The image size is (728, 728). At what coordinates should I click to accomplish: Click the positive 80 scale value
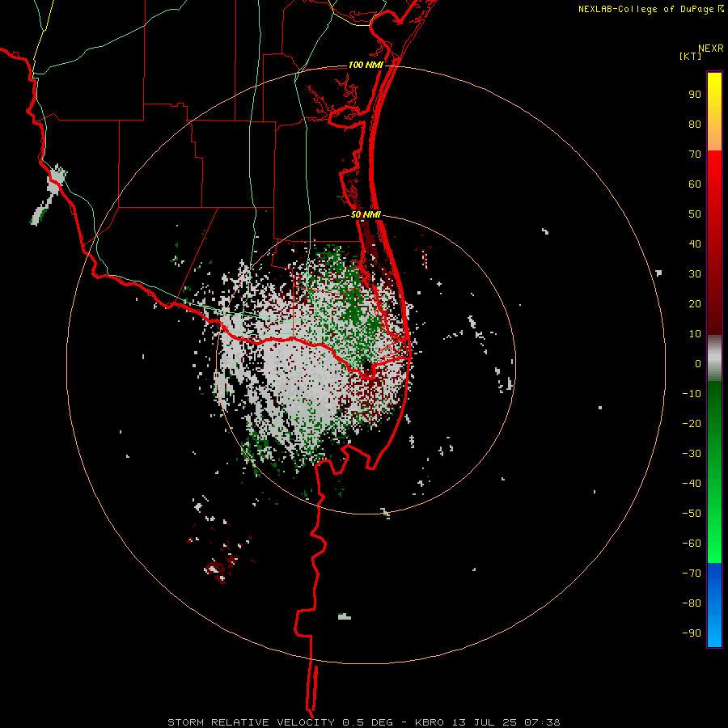695,125
